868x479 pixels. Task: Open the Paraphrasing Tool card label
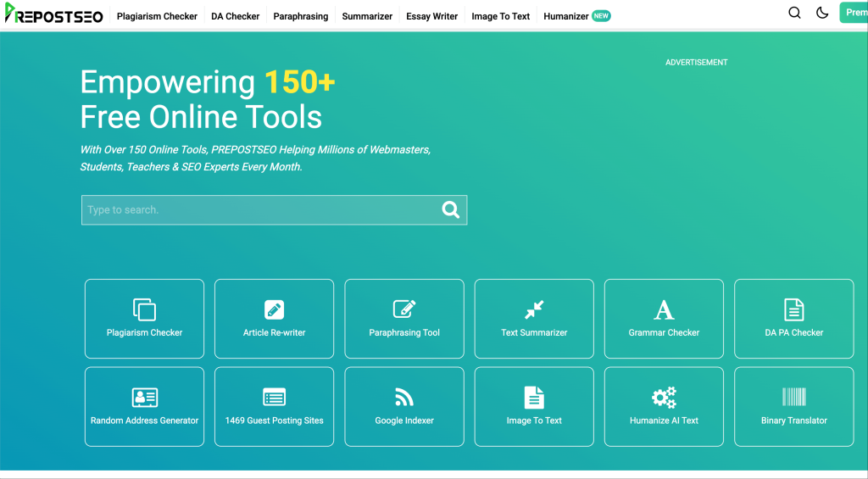(404, 333)
